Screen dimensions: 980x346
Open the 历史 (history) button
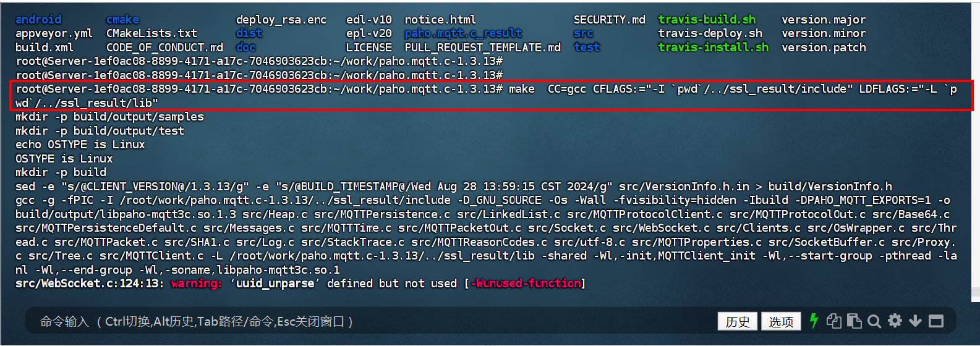(x=738, y=321)
